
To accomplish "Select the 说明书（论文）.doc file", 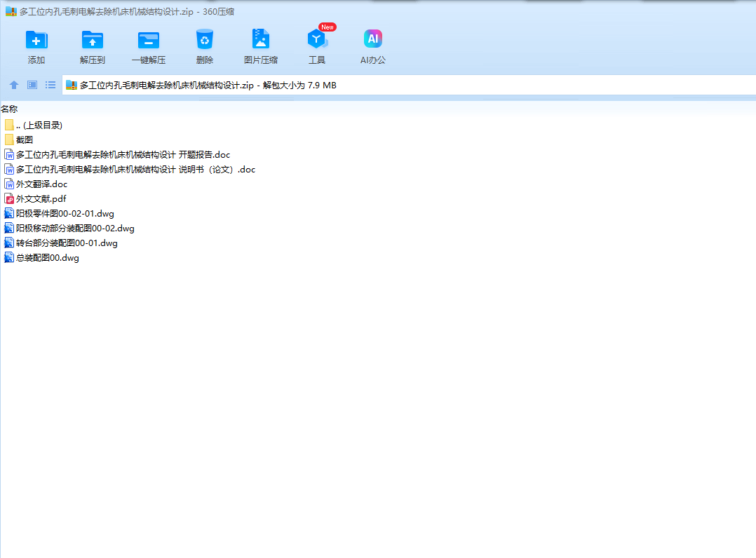I will pyautogui.click(x=135, y=170).
